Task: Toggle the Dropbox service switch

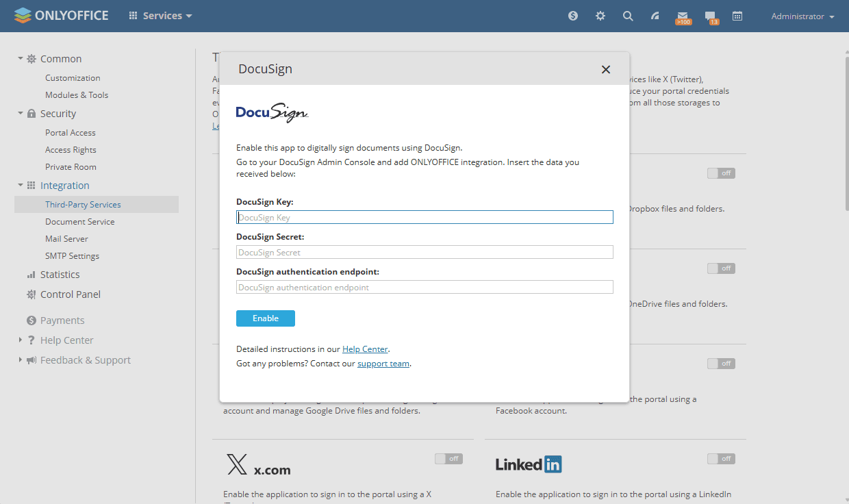Action: click(x=721, y=173)
